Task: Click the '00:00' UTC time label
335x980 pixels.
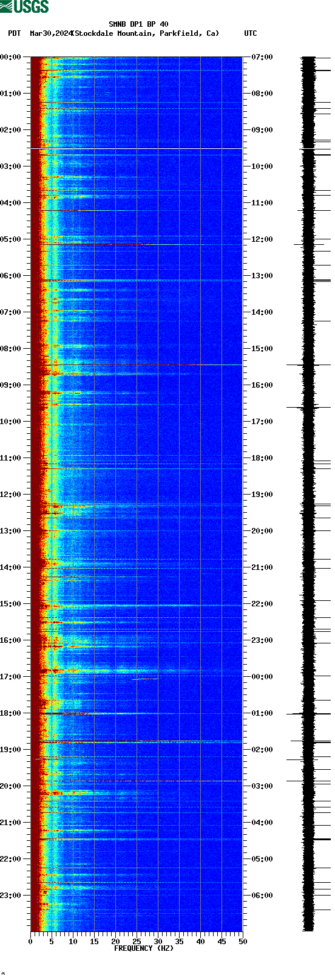Action: pos(262,677)
